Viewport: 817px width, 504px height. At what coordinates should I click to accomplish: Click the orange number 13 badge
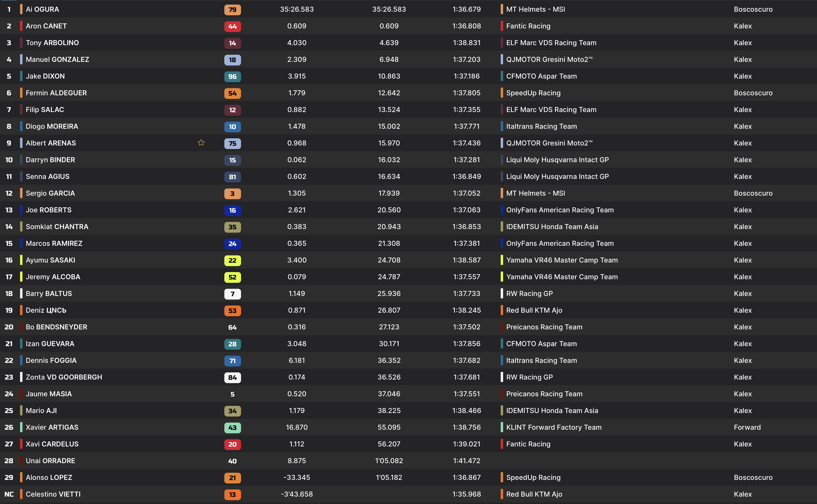coord(232,494)
